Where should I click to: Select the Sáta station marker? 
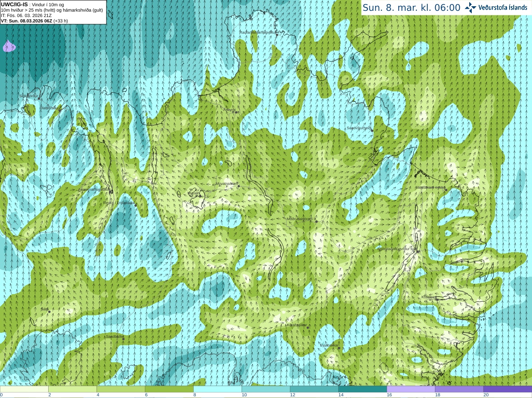pos(49,312)
